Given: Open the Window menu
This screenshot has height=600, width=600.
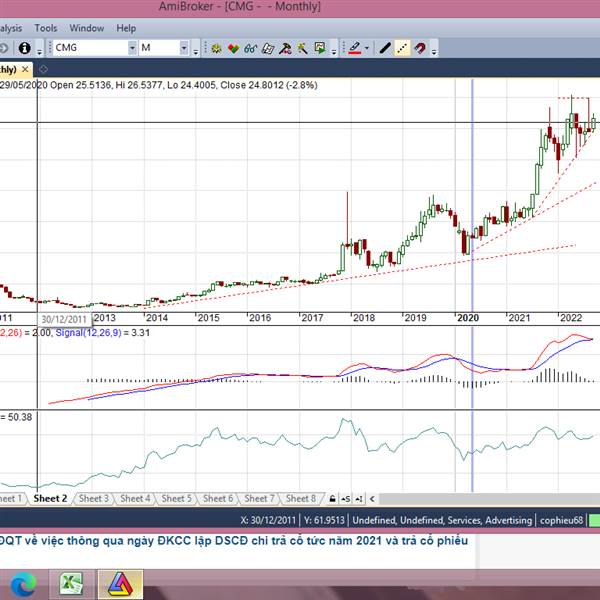Looking at the screenshot, I should pos(87,28).
